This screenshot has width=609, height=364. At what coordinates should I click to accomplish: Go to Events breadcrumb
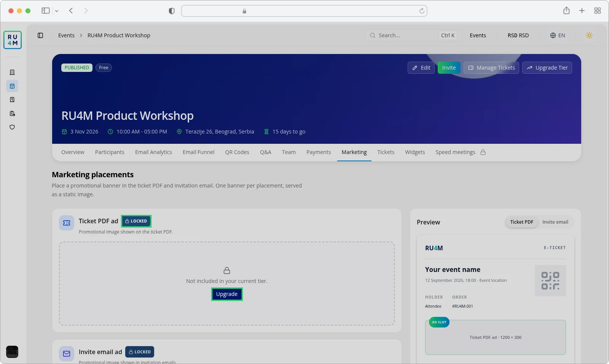[66, 35]
